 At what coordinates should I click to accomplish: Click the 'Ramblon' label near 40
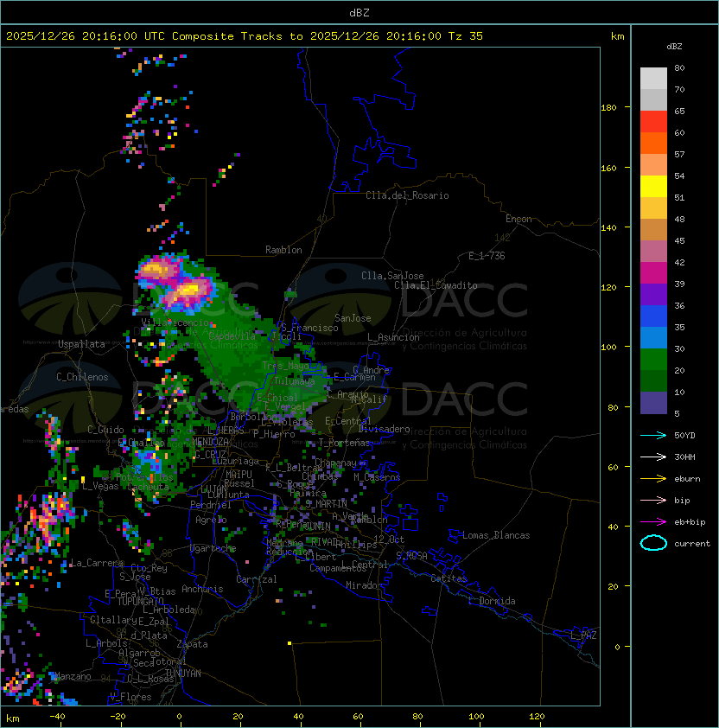coord(283,250)
